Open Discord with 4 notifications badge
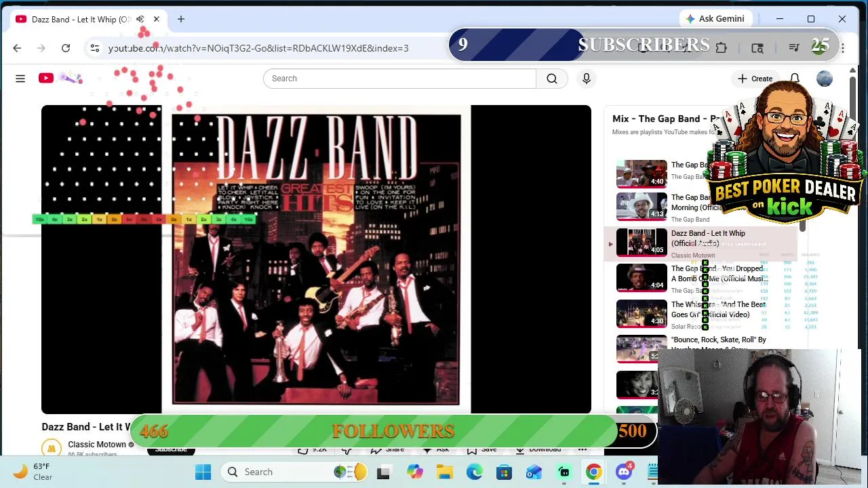 click(x=624, y=472)
